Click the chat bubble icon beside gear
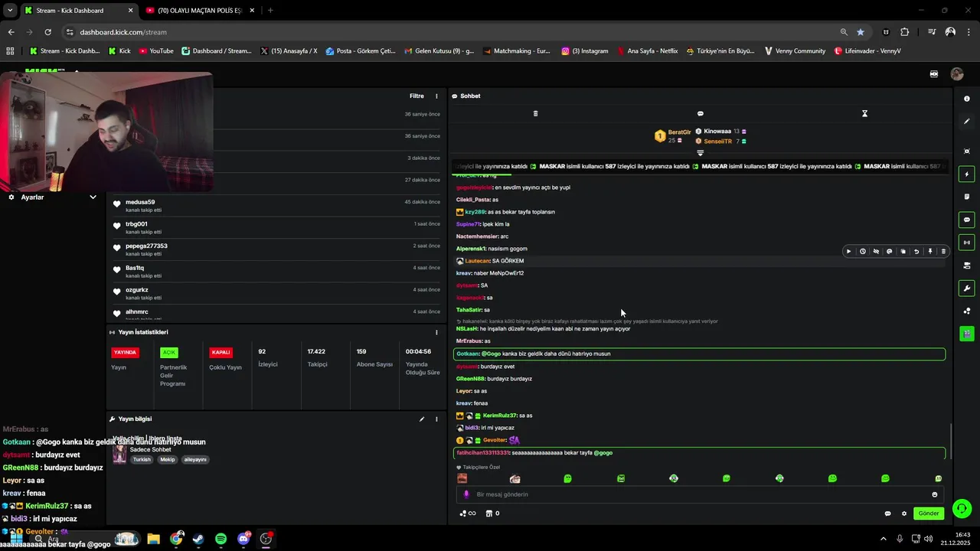Viewport: 980px width, 551px height. pyautogui.click(x=887, y=514)
